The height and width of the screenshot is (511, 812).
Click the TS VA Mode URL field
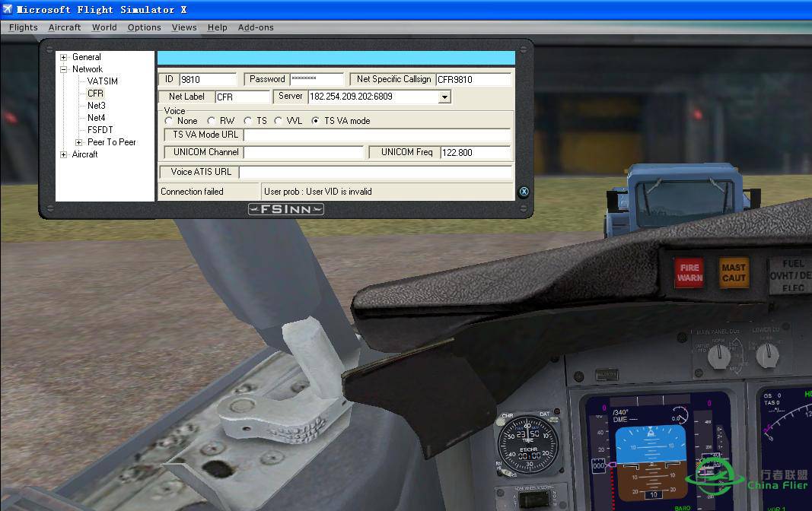[377, 135]
